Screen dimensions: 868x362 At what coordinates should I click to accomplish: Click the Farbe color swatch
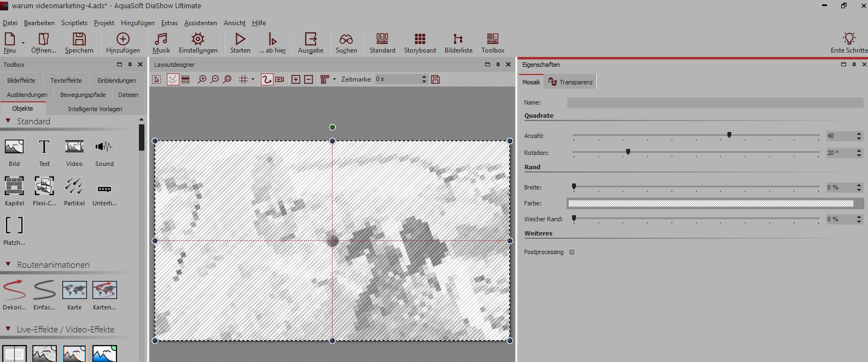click(710, 203)
